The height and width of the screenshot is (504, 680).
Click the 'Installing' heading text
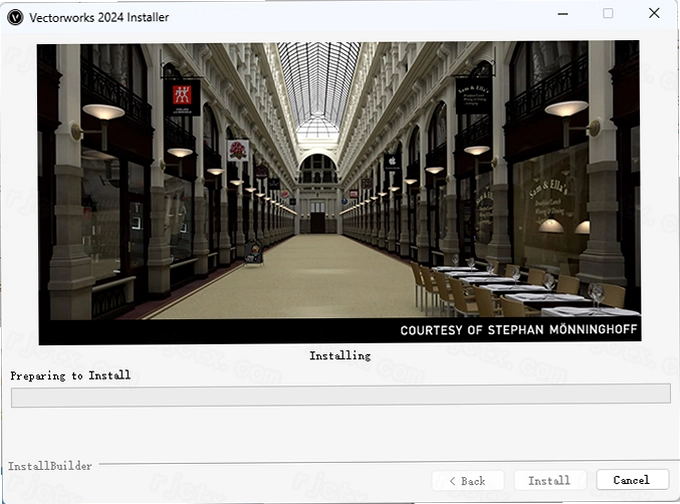pyautogui.click(x=340, y=356)
